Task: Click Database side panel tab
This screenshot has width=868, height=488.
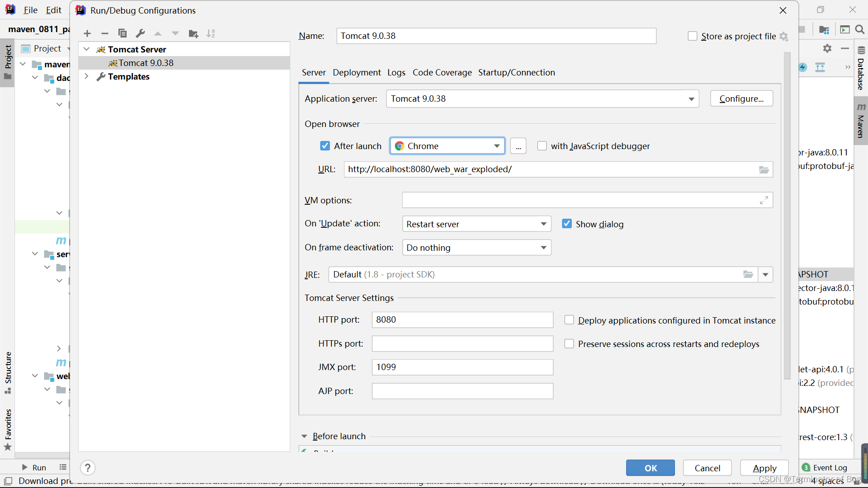Action: 861,69
